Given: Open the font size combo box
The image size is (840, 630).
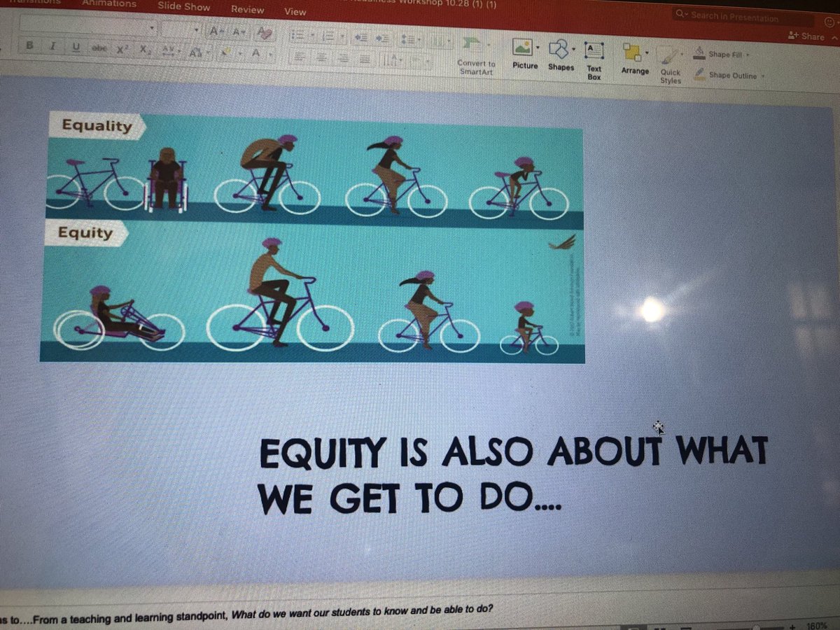Looking at the screenshot, I should tap(182, 30).
